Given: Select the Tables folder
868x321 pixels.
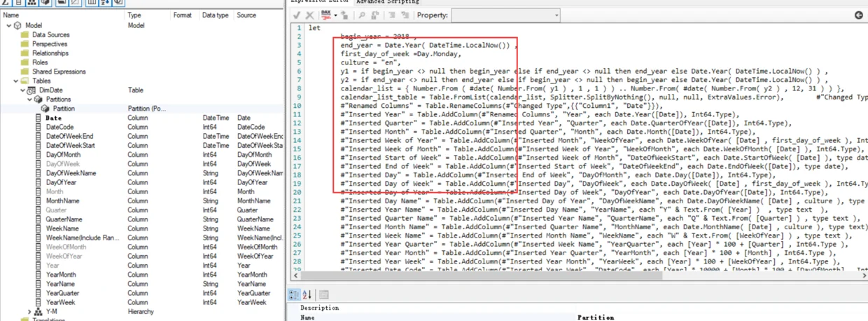Looking at the screenshot, I should 41,81.
